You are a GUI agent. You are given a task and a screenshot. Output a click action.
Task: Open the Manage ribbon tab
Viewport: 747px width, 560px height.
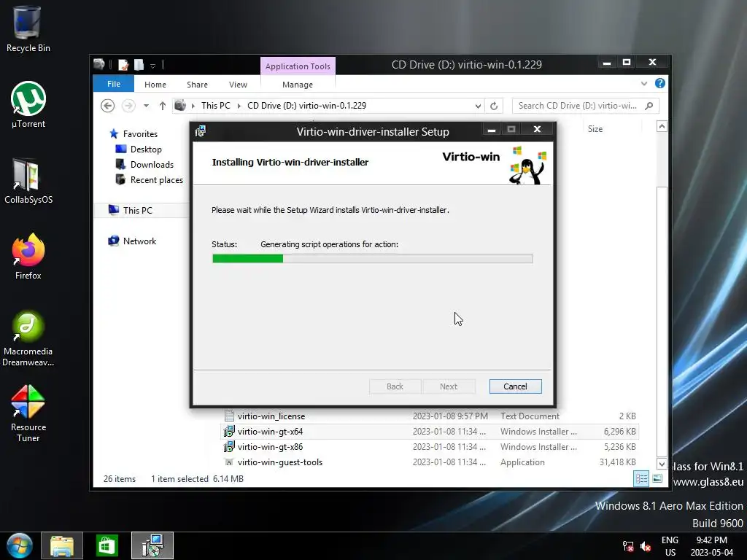[x=298, y=85]
